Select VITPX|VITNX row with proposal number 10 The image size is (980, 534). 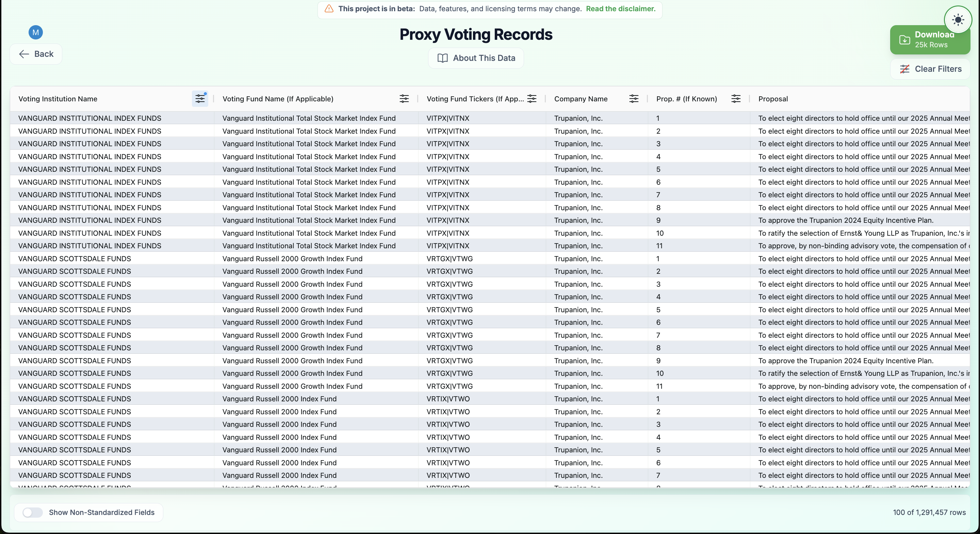point(490,233)
